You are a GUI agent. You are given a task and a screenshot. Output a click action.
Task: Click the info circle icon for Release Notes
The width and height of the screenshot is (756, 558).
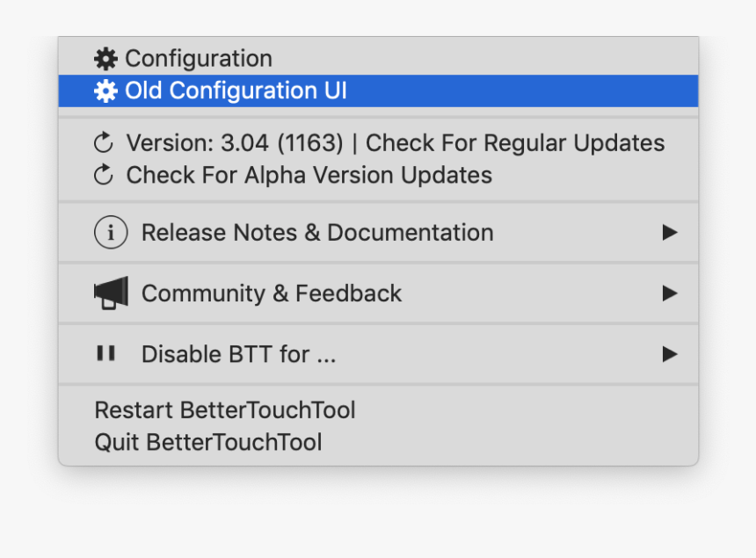coord(111,233)
